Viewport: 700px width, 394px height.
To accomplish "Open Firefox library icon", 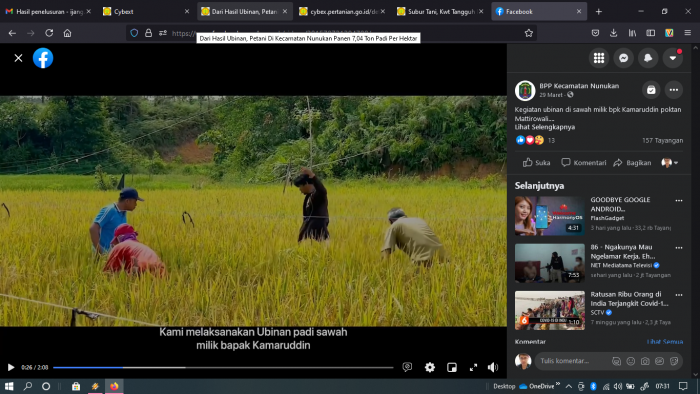I will click(x=632, y=33).
